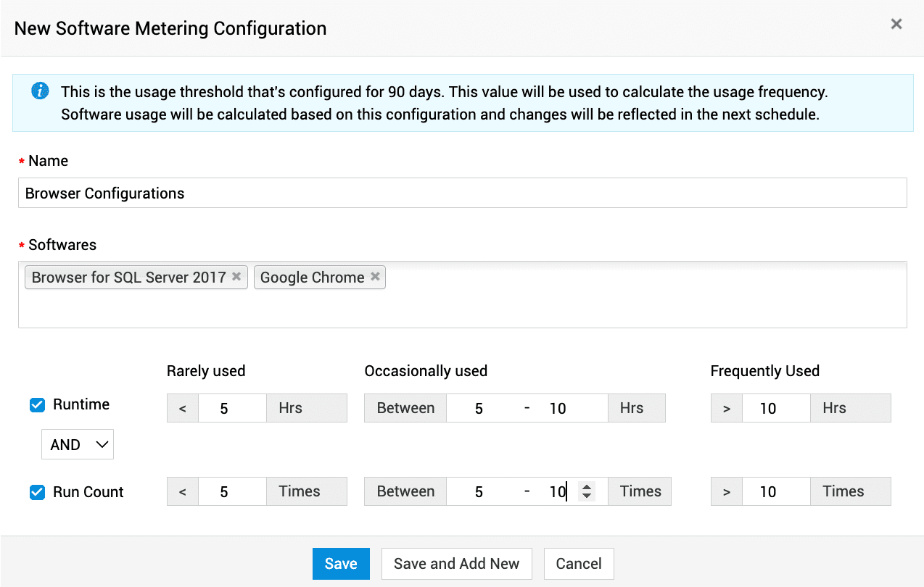Viewport: 924px width, 587px height.
Task: Edit the Rarely used Runtime hours value
Action: coord(231,409)
